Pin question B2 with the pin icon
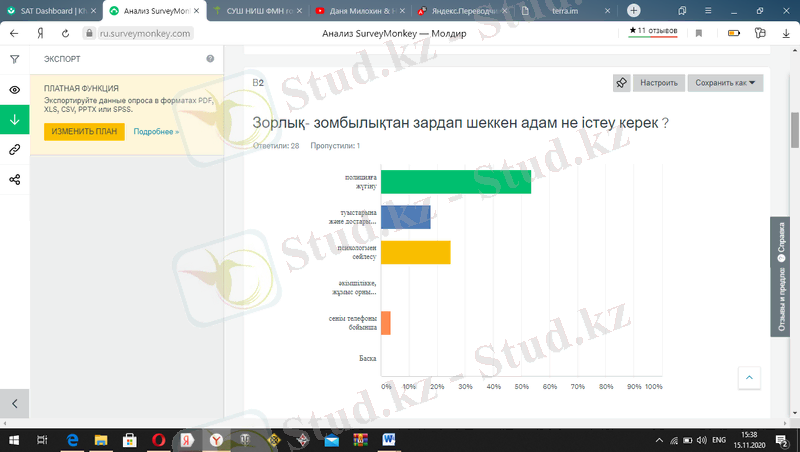800x452 pixels. pyautogui.click(x=621, y=83)
